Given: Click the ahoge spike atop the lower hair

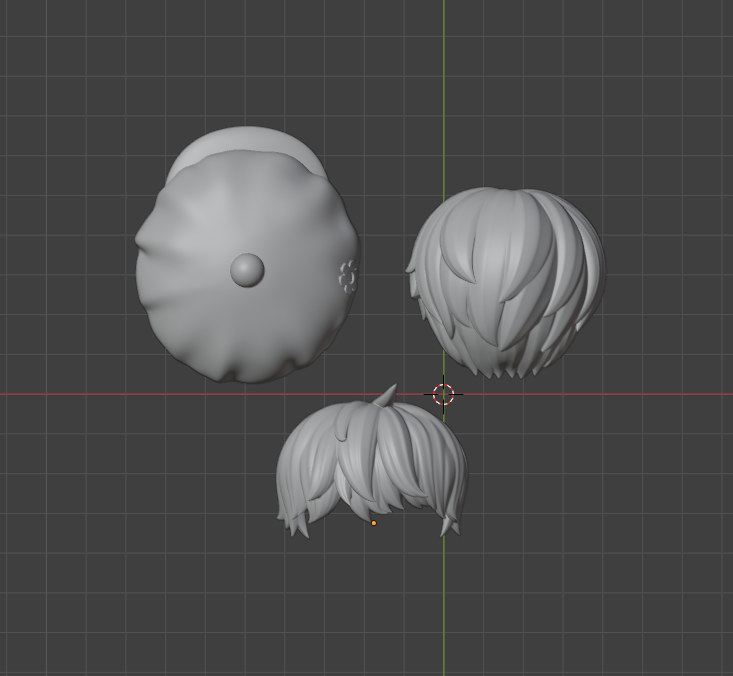Looking at the screenshot, I should (385, 395).
